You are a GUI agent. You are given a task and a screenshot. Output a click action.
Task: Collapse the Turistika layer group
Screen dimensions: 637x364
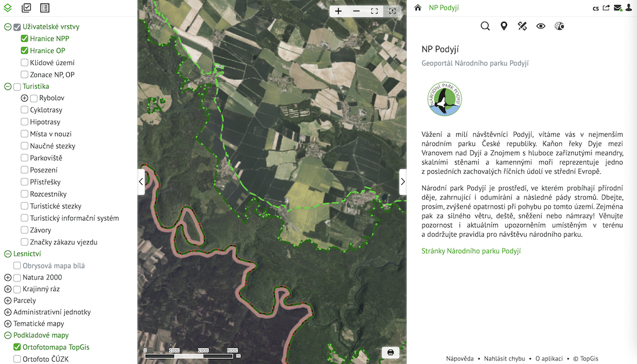pos(8,87)
